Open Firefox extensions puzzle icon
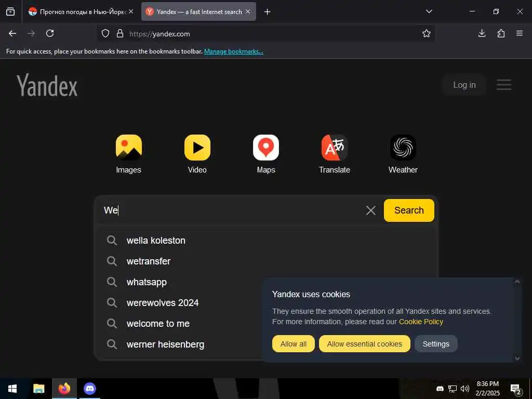 click(501, 33)
